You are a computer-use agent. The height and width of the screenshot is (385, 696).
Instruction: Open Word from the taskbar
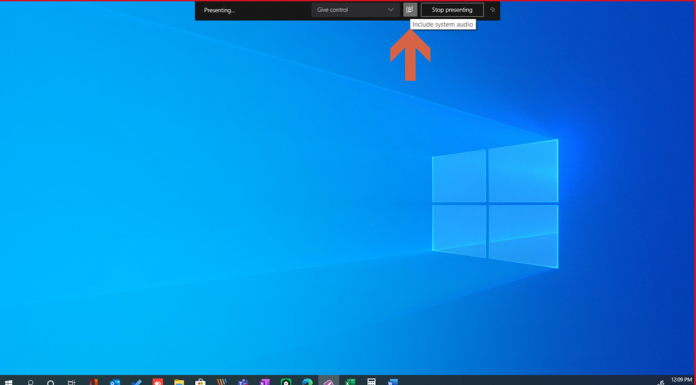(392, 382)
